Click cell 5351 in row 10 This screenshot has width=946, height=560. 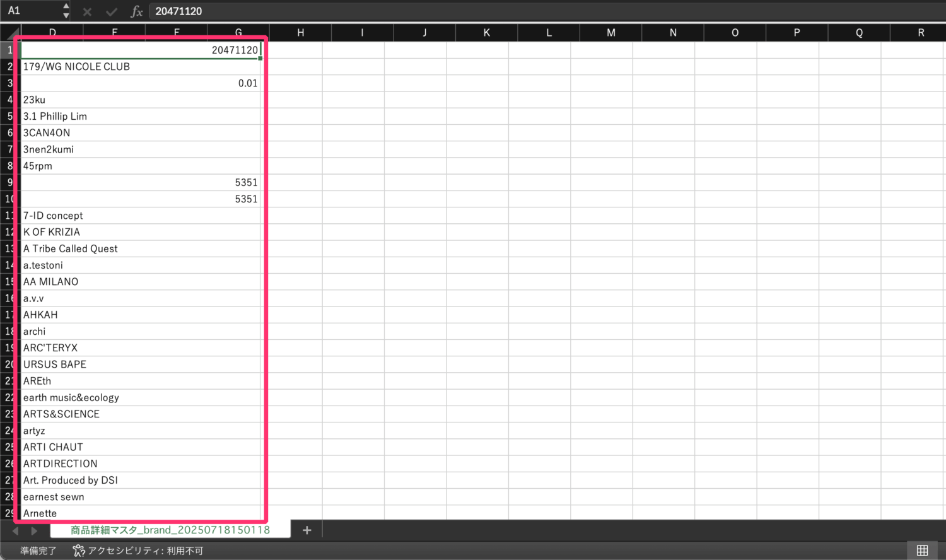coord(141,199)
